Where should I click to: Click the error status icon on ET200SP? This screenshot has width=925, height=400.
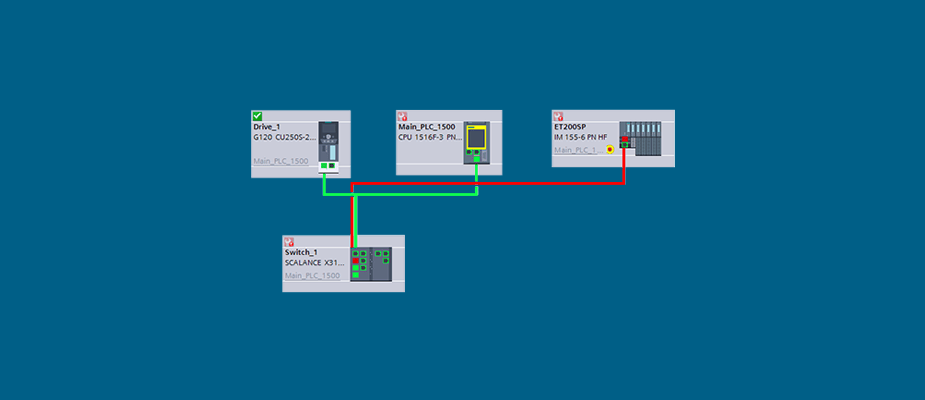[x=558, y=117]
